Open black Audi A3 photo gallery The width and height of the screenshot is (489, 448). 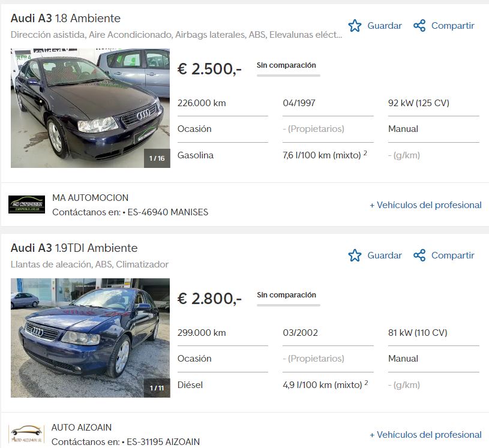click(91, 108)
